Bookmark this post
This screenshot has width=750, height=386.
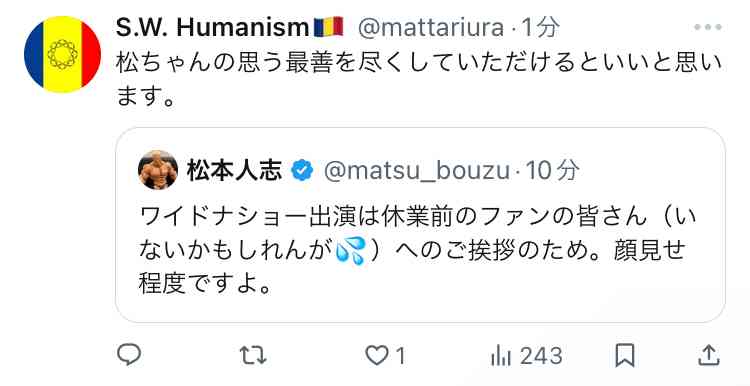tap(625, 356)
